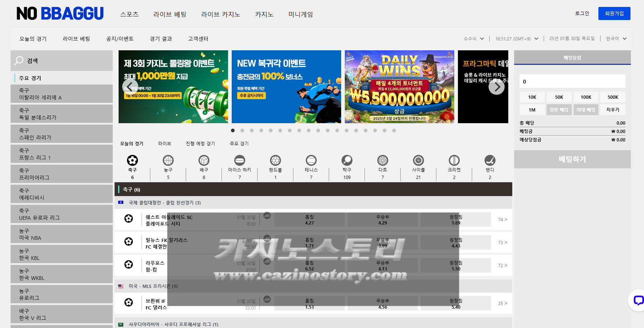
Task: Select the 사이클 cycling sport icon
Action: pyautogui.click(x=418, y=160)
